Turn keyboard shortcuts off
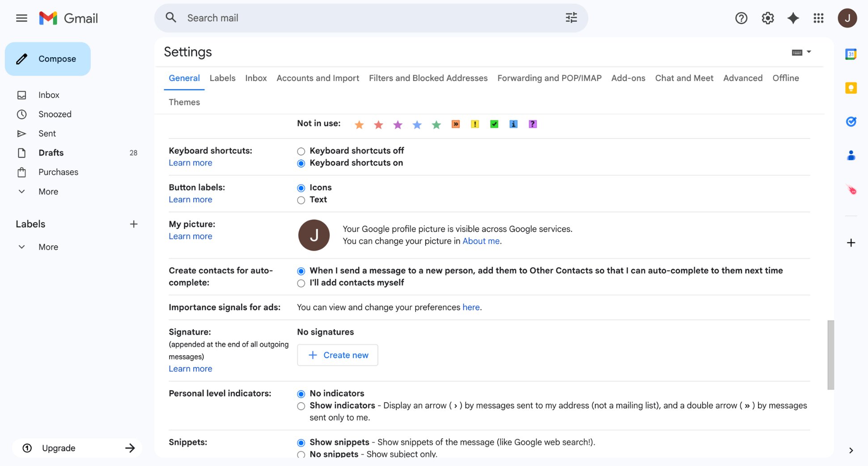The height and width of the screenshot is (466, 868). click(301, 151)
